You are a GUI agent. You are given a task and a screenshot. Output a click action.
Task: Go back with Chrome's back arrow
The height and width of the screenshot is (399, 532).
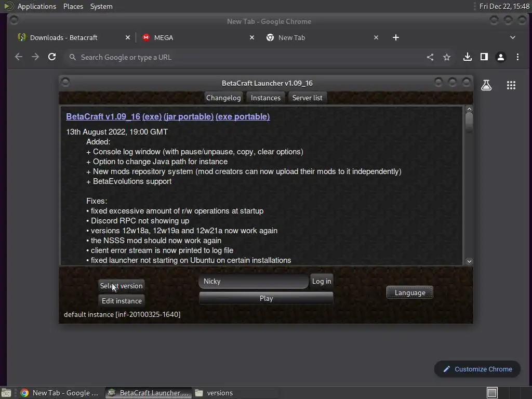click(19, 57)
